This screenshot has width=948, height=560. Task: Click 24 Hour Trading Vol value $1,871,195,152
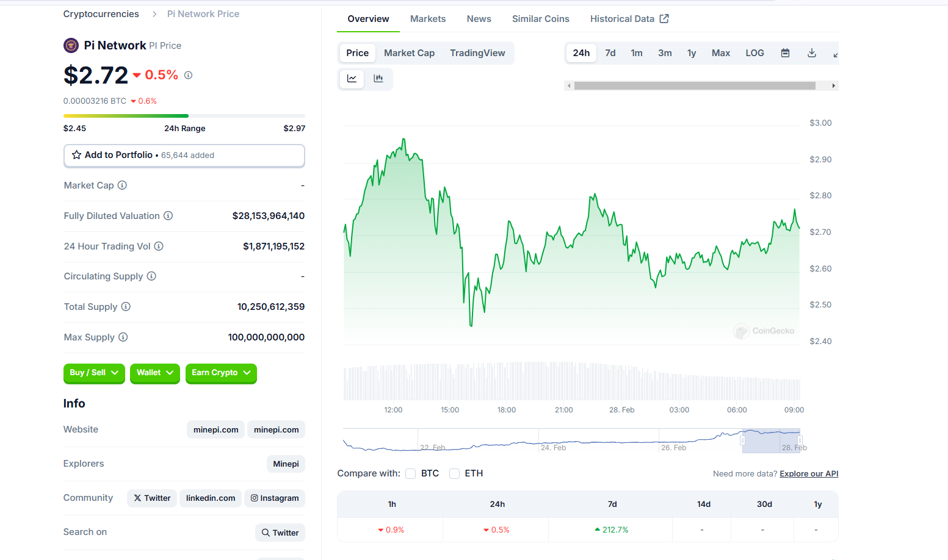pos(273,246)
